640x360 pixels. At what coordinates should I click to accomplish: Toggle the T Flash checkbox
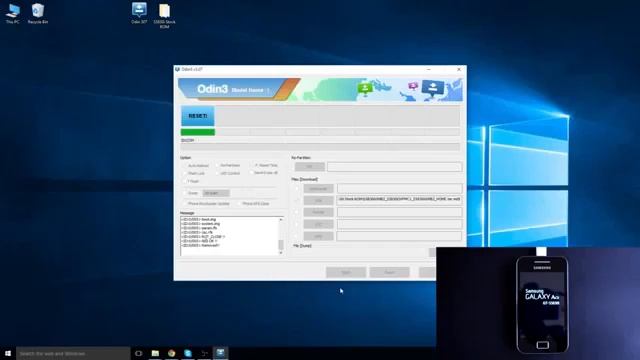(184, 181)
